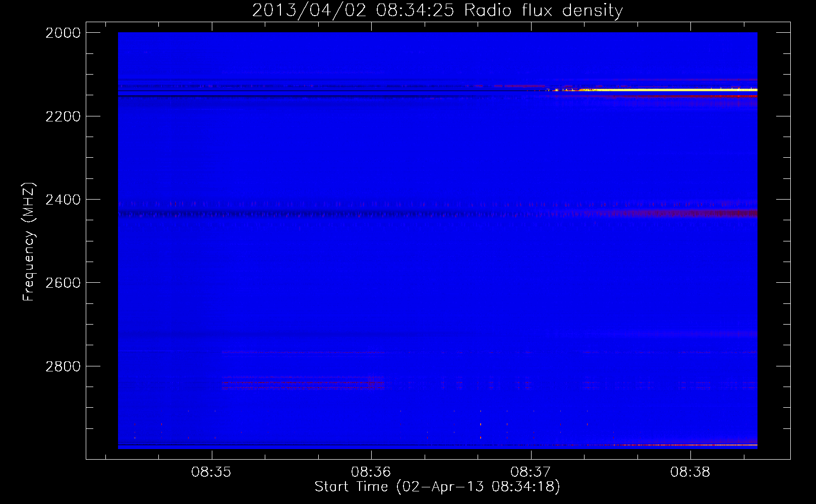
Task: Click the 08:37 time axis label
Action: pos(531,472)
